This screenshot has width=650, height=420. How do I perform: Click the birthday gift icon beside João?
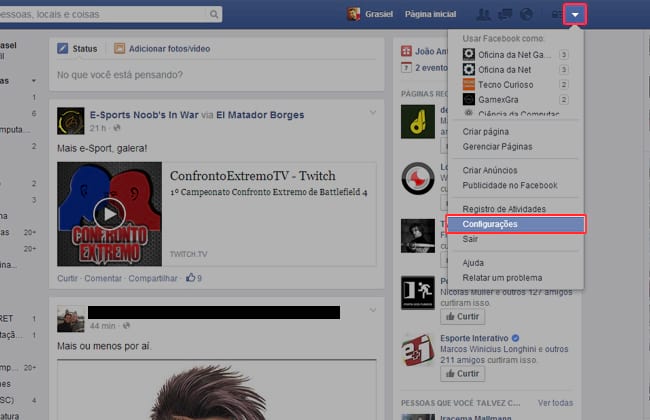pyautogui.click(x=406, y=51)
